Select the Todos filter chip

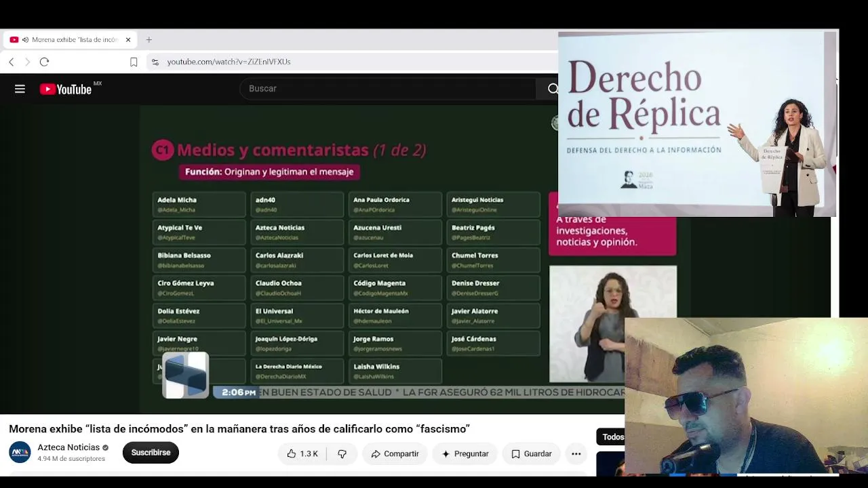(x=612, y=437)
